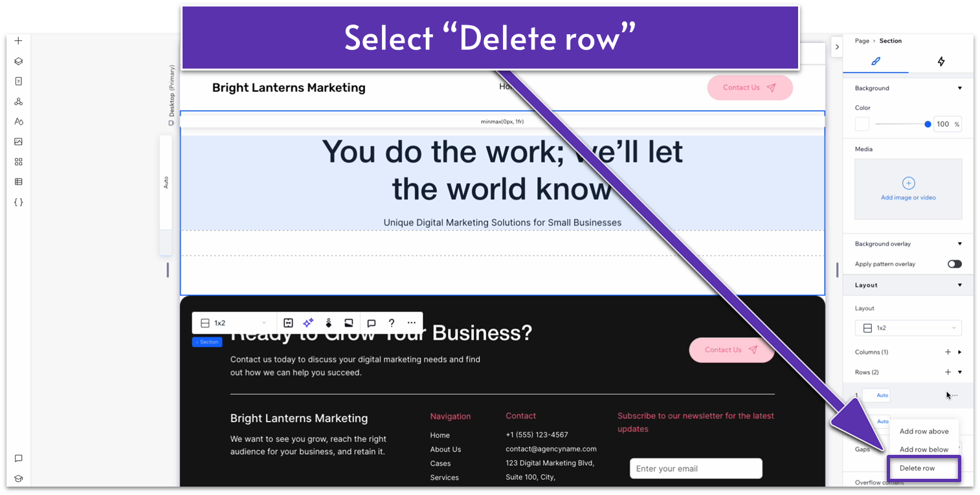
Task: Switch to the Design brush tab
Action: tap(876, 61)
